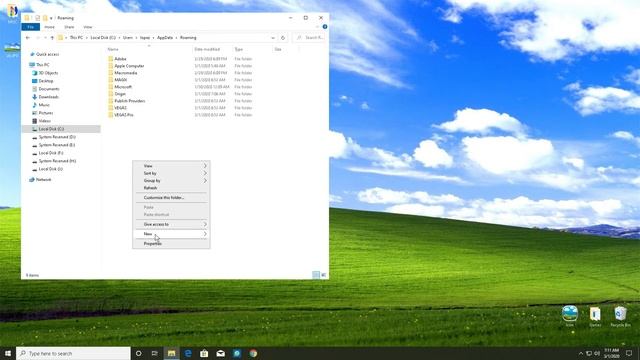The image size is (640, 360).
Task: Select the VEGAS folder
Action: pyautogui.click(x=120, y=108)
